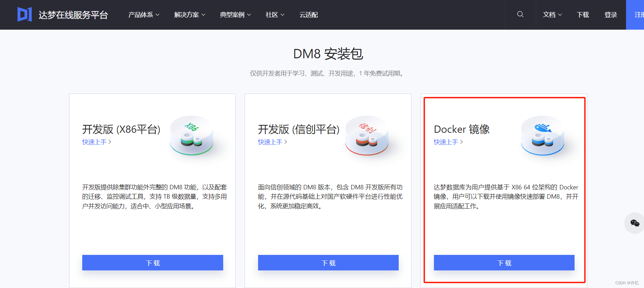Download the 开发版 (信创平台) package

[x=328, y=263]
